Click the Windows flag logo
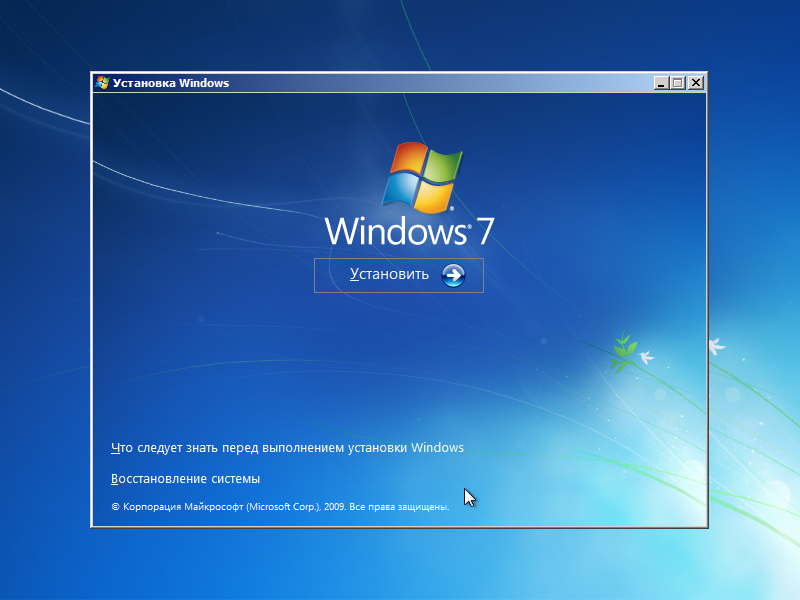 (423, 176)
